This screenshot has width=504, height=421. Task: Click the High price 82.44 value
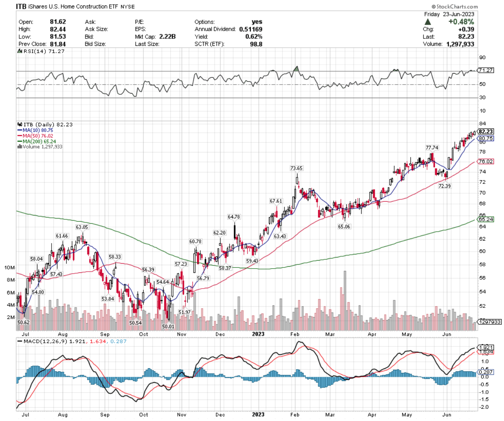click(x=58, y=29)
